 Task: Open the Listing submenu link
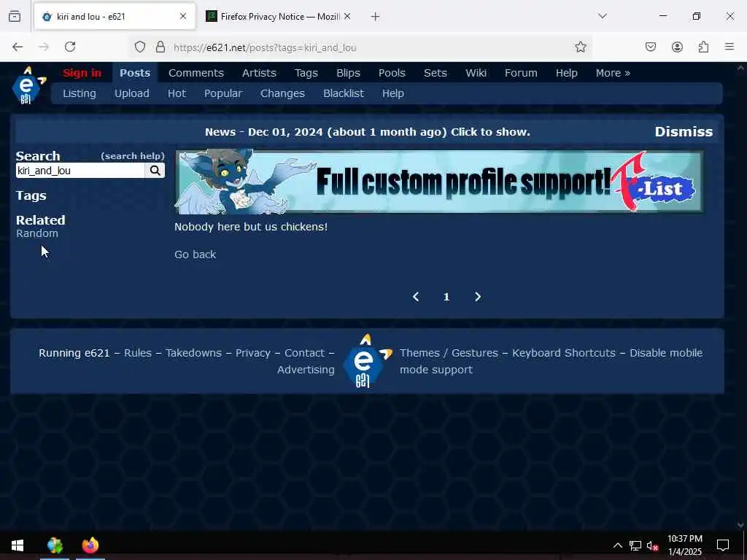[79, 93]
